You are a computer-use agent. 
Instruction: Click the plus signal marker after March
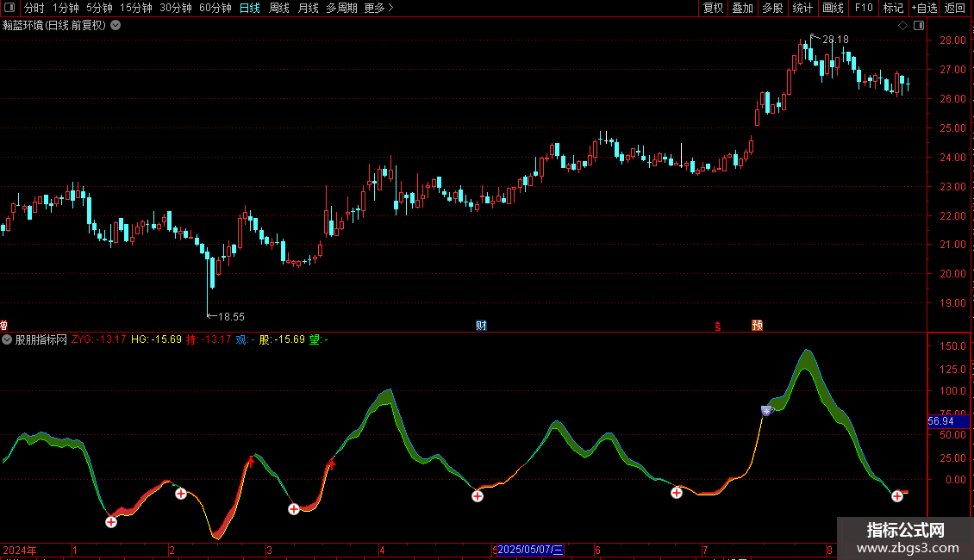294,509
